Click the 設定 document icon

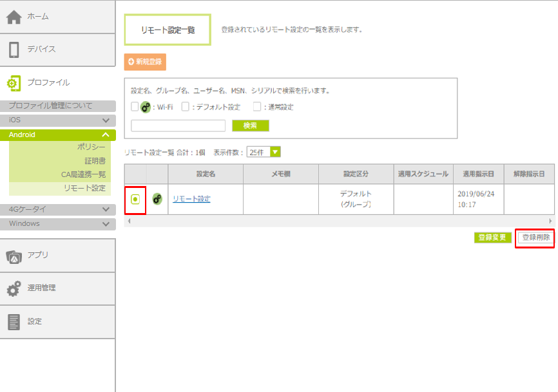click(14, 322)
